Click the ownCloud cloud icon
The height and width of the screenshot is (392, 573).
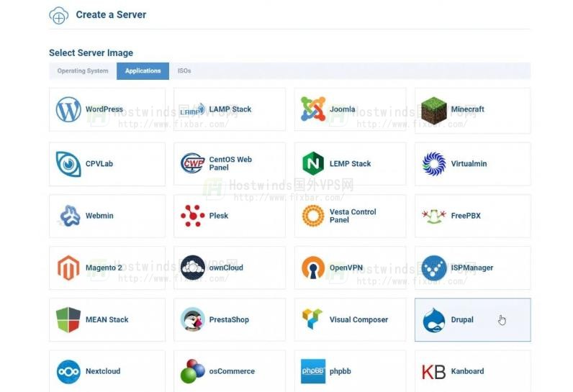(x=193, y=268)
